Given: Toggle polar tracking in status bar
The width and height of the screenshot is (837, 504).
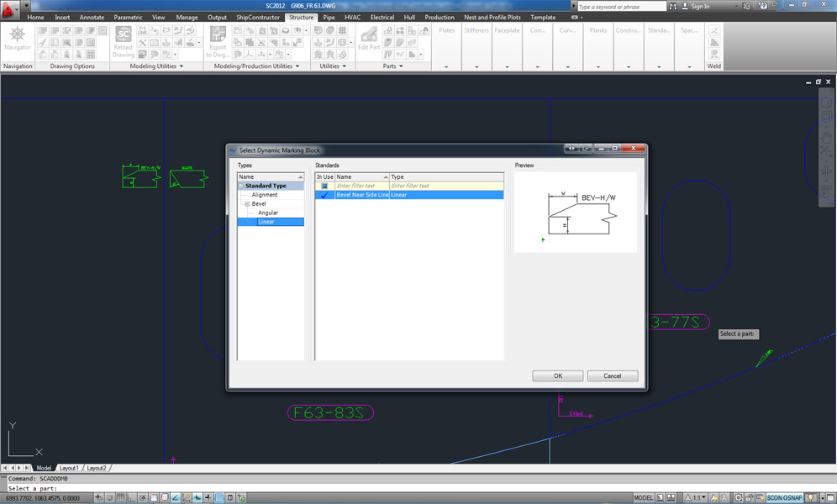Looking at the screenshot, I should click(x=143, y=497).
